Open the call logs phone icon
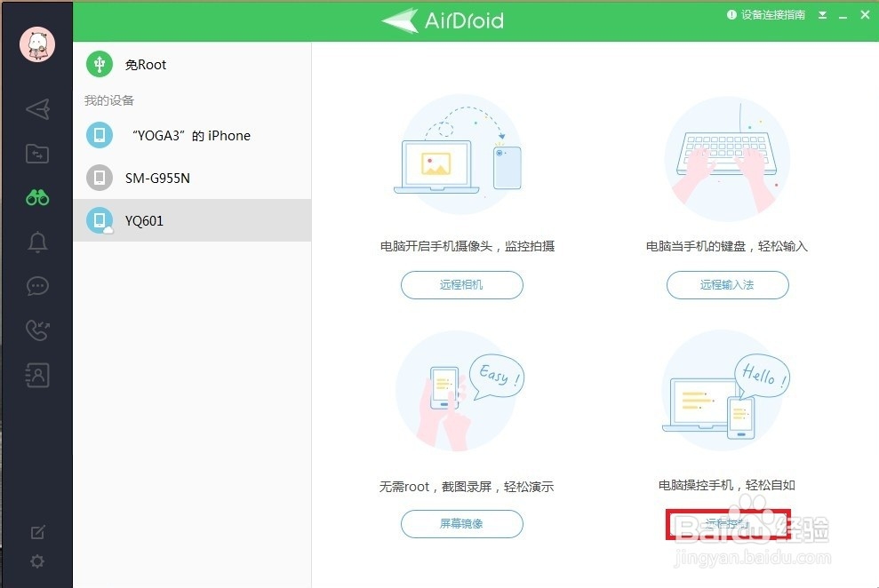 pyautogui.click(x=37, y=330)
